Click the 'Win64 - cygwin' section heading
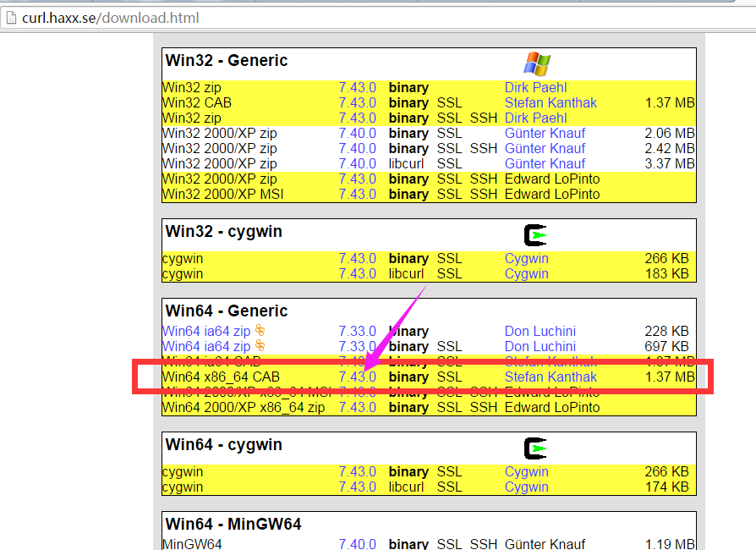 224,445
